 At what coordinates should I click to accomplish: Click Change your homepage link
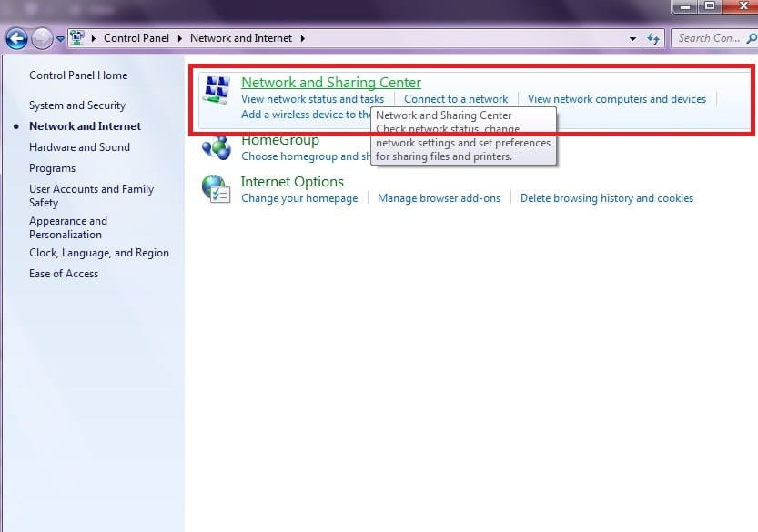point(299,198)
